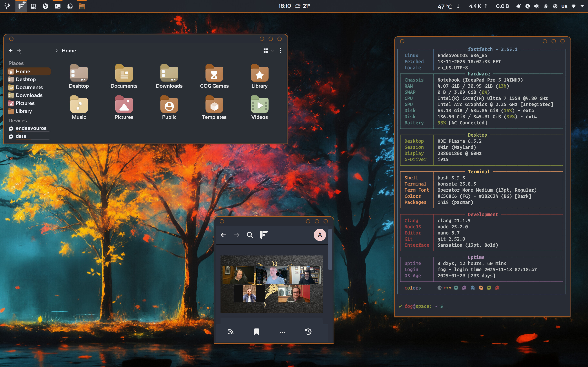Click the bookmark icon in the bottom bar
588x367 pixels.
(x=256, y=332)
